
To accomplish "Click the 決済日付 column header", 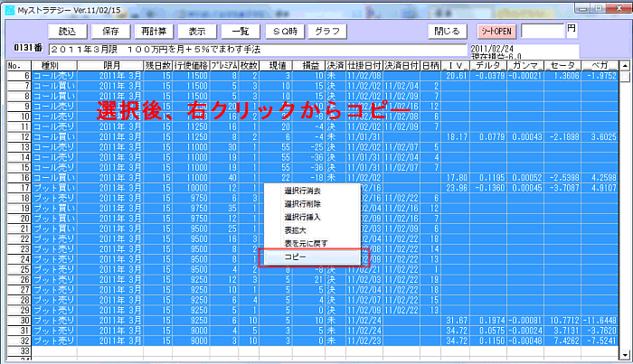I will 402,66.
